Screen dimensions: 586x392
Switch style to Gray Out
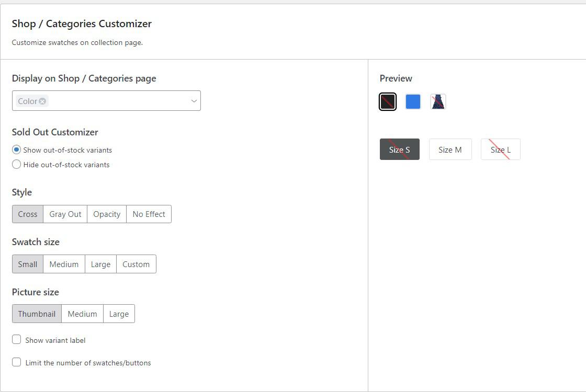pyautogui.click(x=65, y=214)
